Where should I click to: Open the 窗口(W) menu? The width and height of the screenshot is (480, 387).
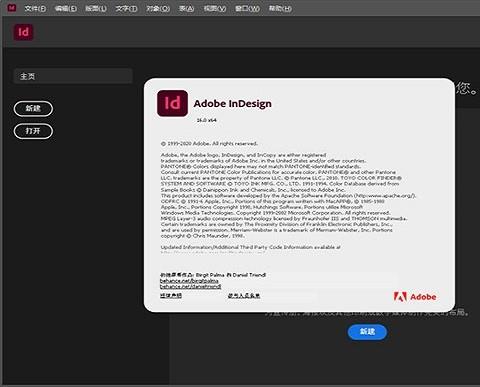pos(247,8)
